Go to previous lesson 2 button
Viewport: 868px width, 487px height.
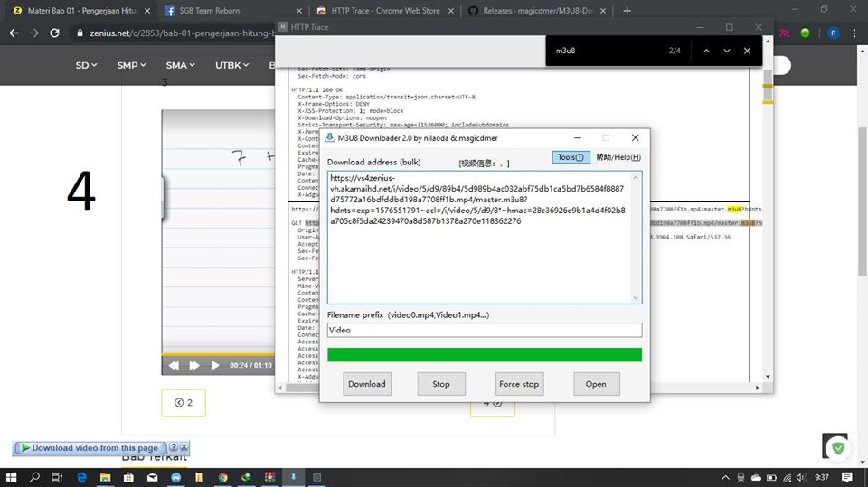click(x=184, y=402)
